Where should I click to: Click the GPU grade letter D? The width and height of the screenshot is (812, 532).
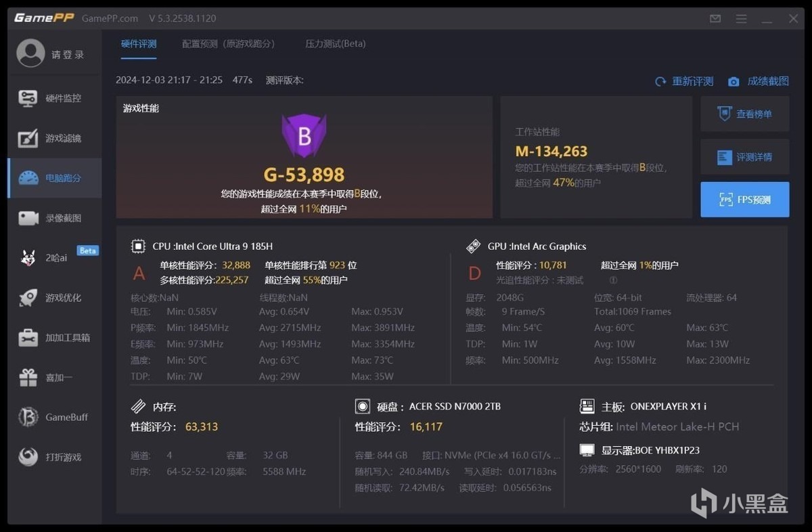point(474,273)
